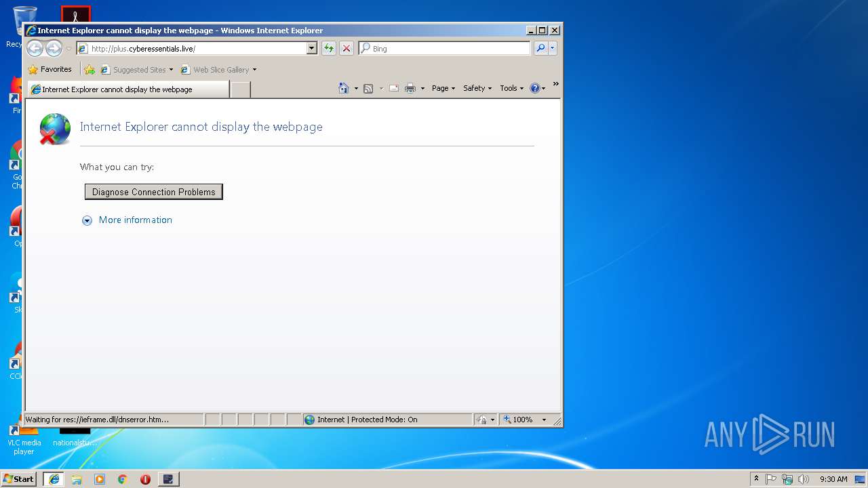This screenshot has width=868, height=488.
Task: Click the volume speaker tray icon
Action: point(804,479)
